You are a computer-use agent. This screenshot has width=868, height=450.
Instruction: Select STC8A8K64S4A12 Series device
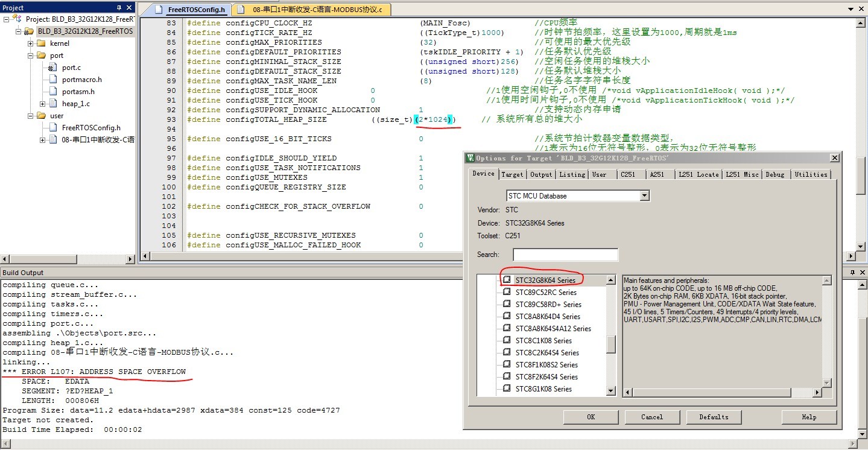[553, 329]
